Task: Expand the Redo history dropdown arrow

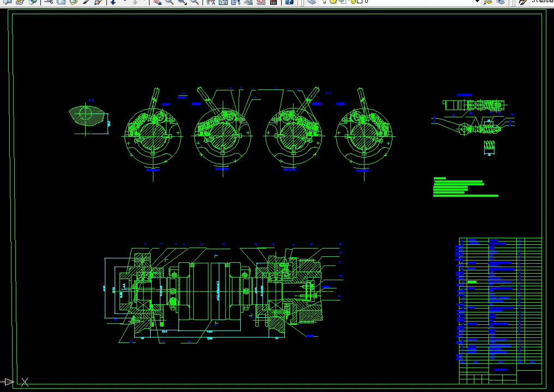Action: pyautogui.click(x=145, y=2)
